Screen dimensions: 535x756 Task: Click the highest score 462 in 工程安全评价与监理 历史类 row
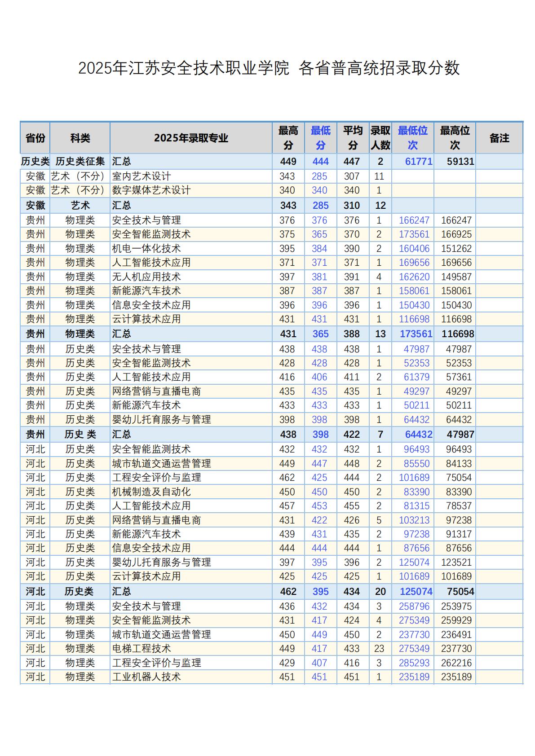(287, 477)
